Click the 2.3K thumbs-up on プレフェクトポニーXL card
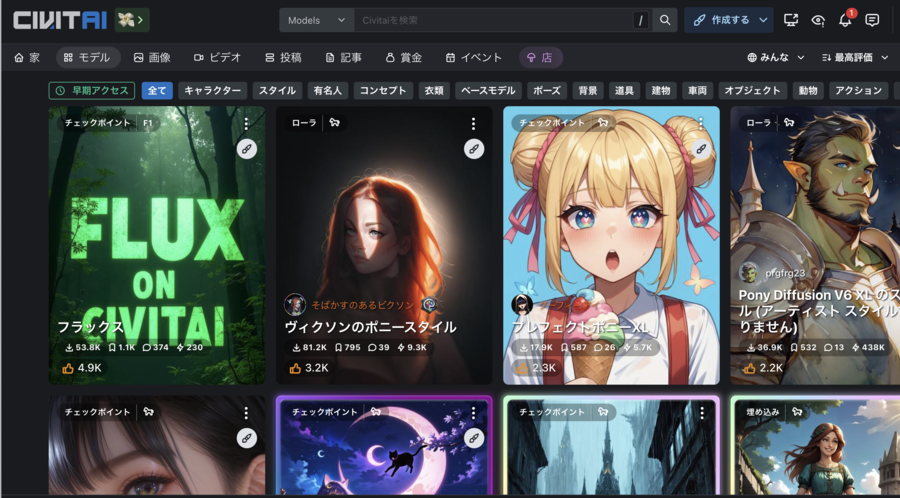 tap(536, 368)
